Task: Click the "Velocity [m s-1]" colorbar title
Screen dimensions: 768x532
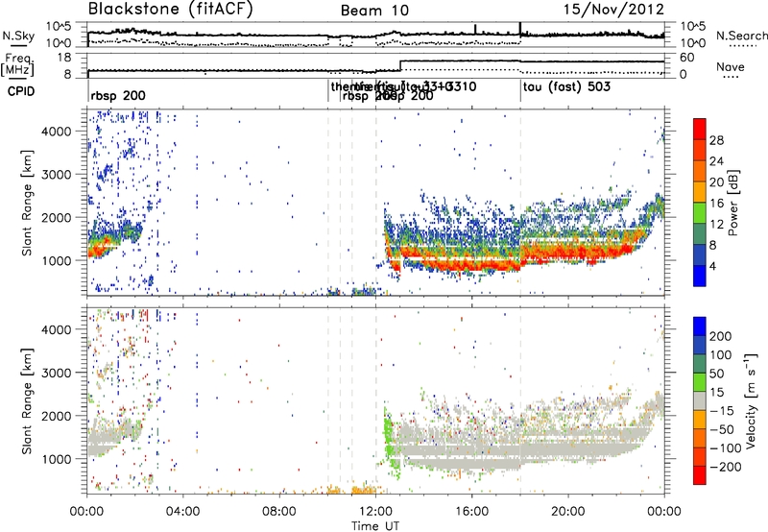Action: coord(750,400)
